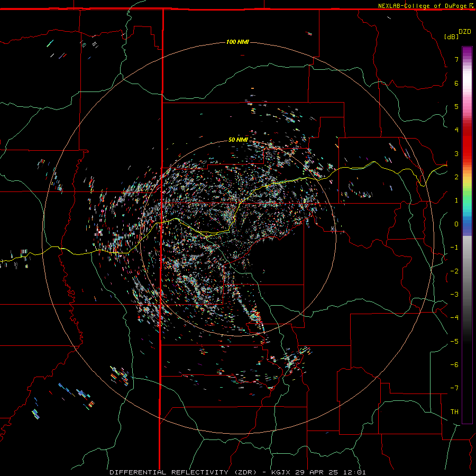Image resolution: width=476 pixels, height=476 pixels.
Task: Click the 0 tick label on the scale
Action: [456, 224]
